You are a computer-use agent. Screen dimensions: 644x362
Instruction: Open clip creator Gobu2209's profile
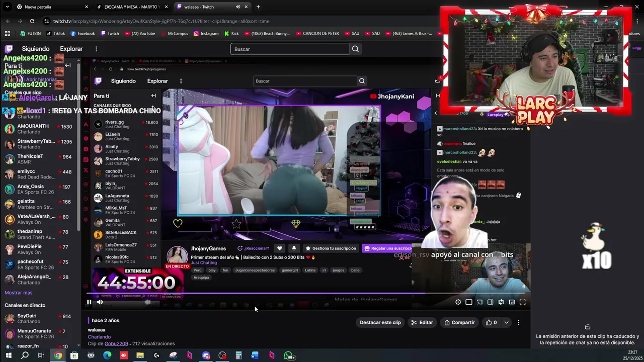(116, 344)
